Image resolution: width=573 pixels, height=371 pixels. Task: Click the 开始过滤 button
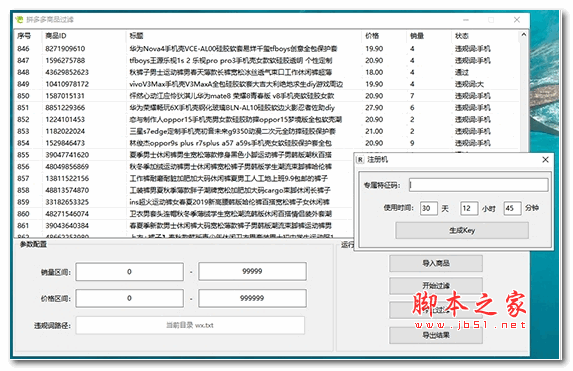click(x=436, y=286)
